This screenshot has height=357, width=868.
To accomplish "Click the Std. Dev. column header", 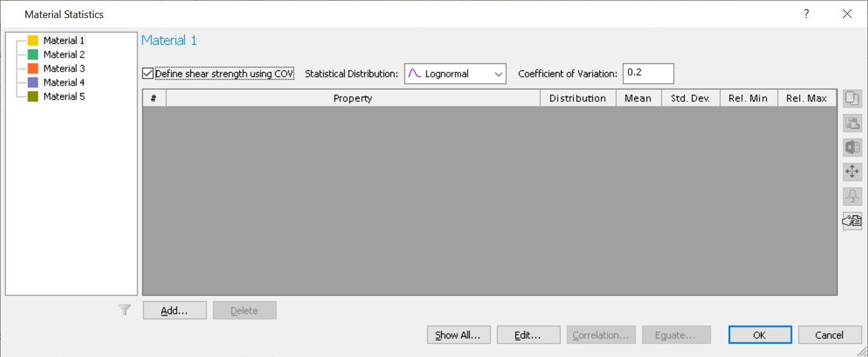I will point(690,98).
